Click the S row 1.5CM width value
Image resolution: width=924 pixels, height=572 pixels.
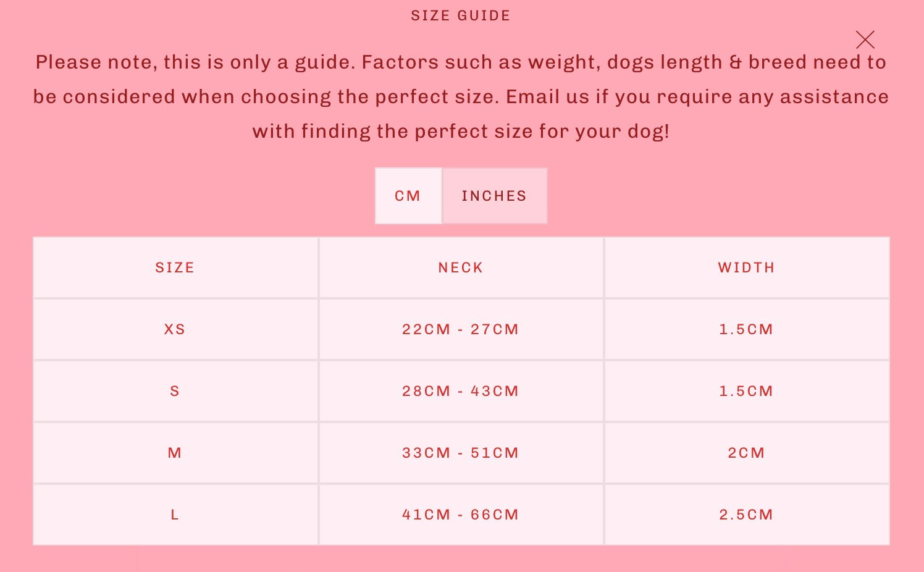(x=746, y=391)
